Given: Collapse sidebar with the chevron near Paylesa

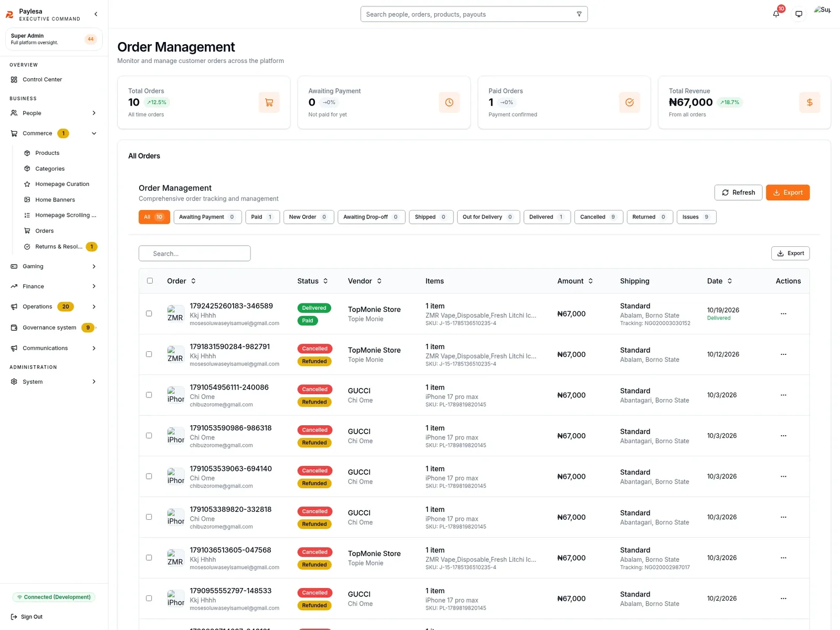Looking at the screenshot, I should point(96,14).
